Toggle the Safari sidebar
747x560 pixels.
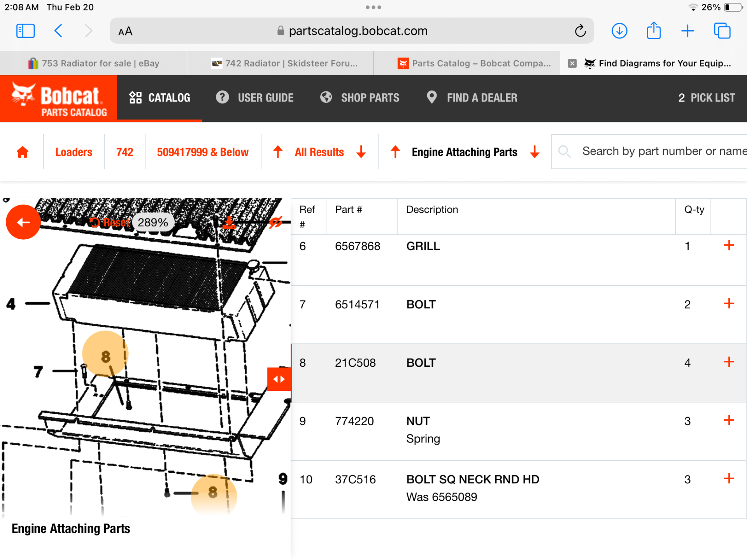click(26, 31)
